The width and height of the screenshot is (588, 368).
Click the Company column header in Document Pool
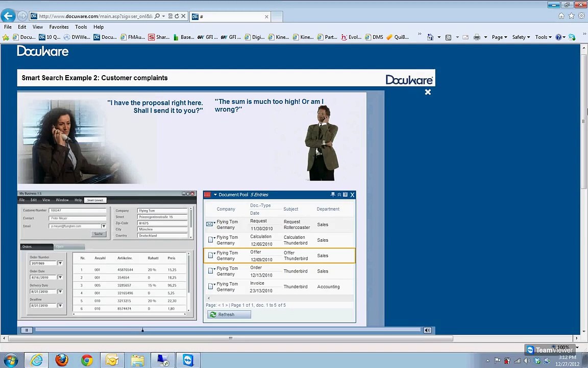(226, 209)
